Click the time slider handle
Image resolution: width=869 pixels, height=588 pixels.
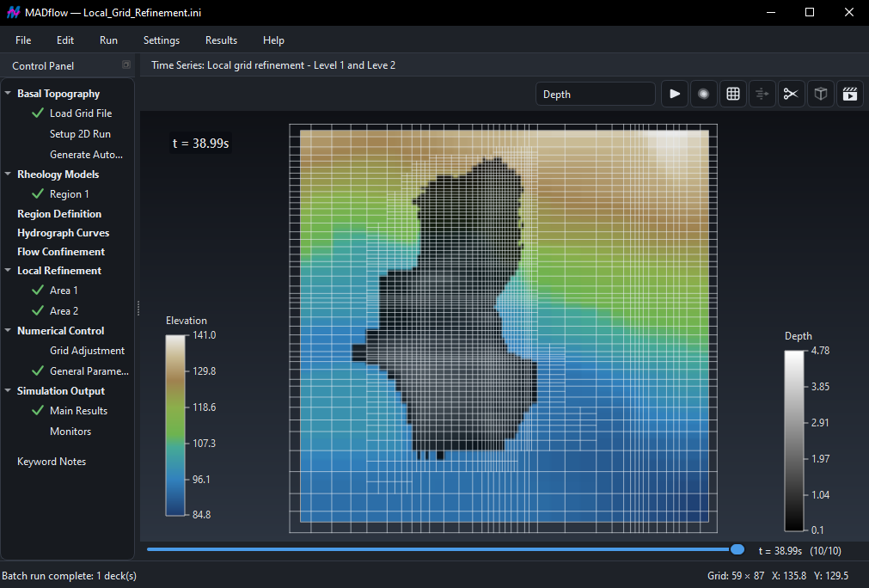(x=737, y=549)
